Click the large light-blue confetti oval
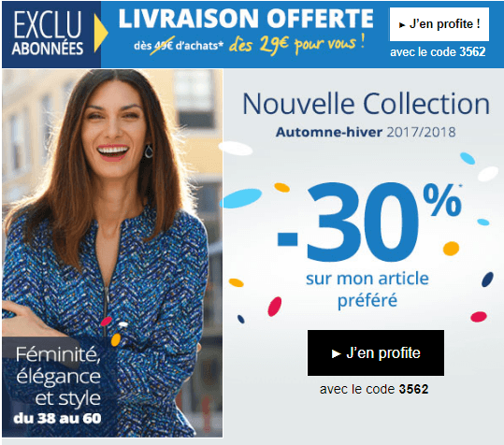 pyautogui.click(x=241, y=197)
